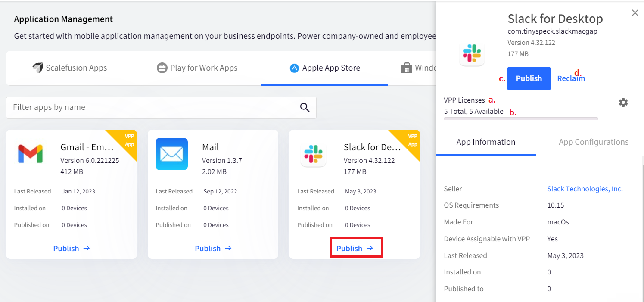Click the Windows store tab icon
644x302 pixels.
[x=406, y=68]
